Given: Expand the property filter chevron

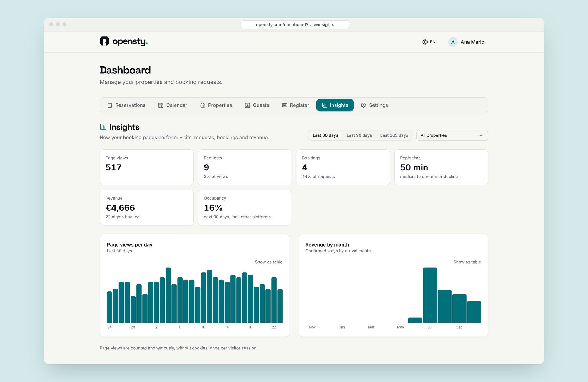Looking at the screenshot, I should (x=481, y=135).
